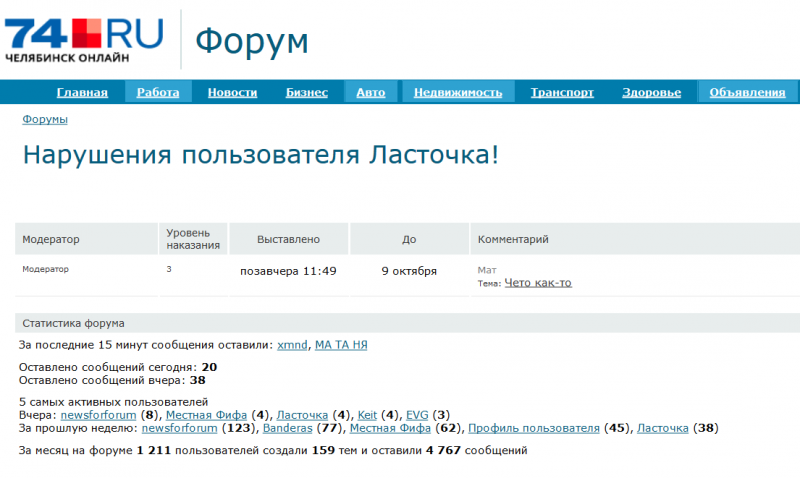The width and height of the screenshot is (800, 478).
Task: Click the EVG user link
Action: tap(417, 415)
